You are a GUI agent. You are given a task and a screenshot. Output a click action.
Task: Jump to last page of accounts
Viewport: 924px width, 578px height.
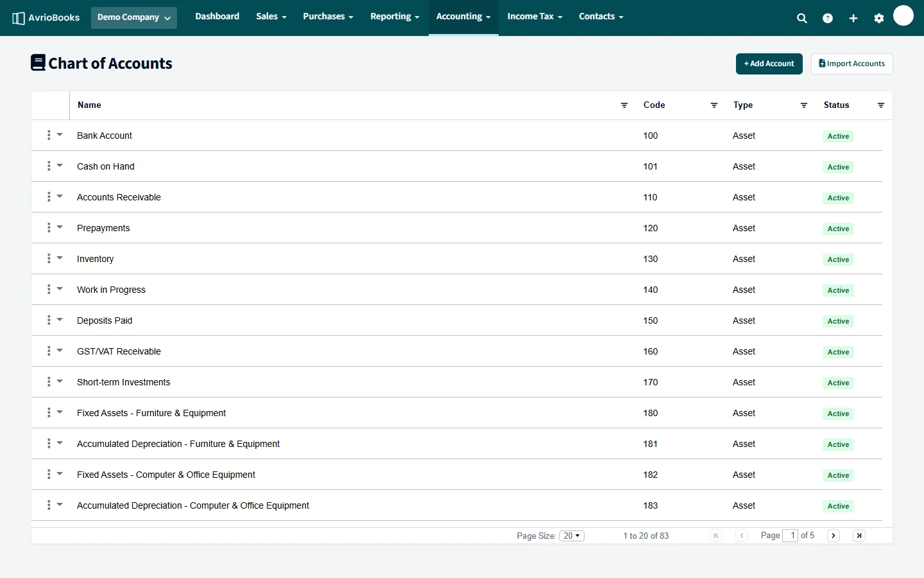(x=859, y=536)
